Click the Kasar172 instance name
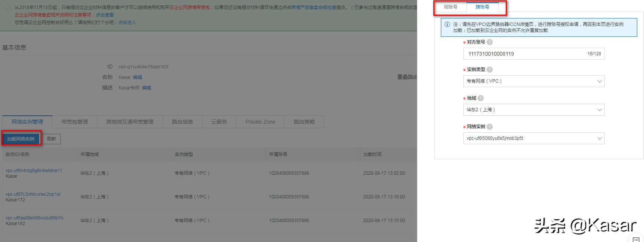Image resolution: width=644 pixels, height=242 pixels. pyautogui.click(x=15, y=200)
